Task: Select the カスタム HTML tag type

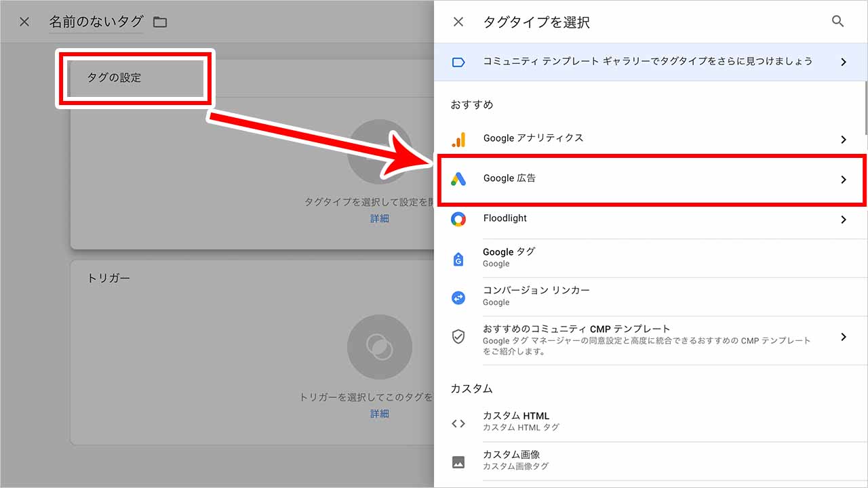Action: (651, 422)
